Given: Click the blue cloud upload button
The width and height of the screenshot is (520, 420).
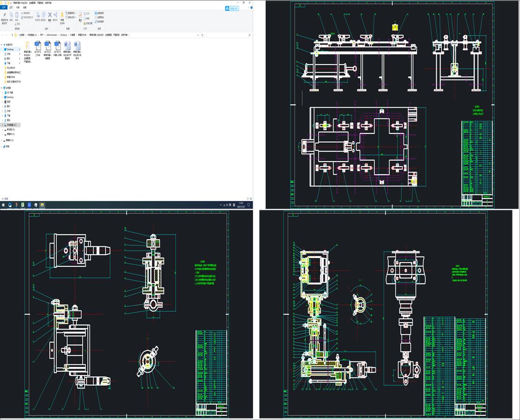Looking at the screenshot, I should (232, 8).
